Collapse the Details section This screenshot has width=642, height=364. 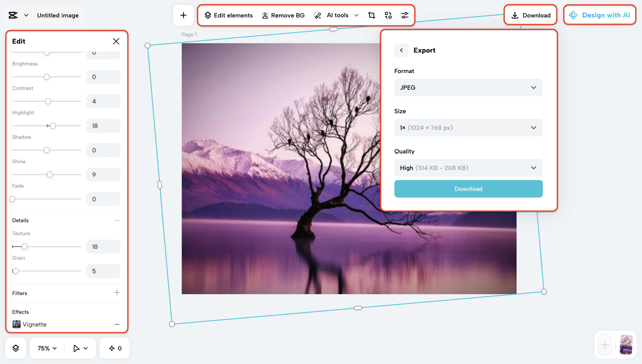coord(117,220)
